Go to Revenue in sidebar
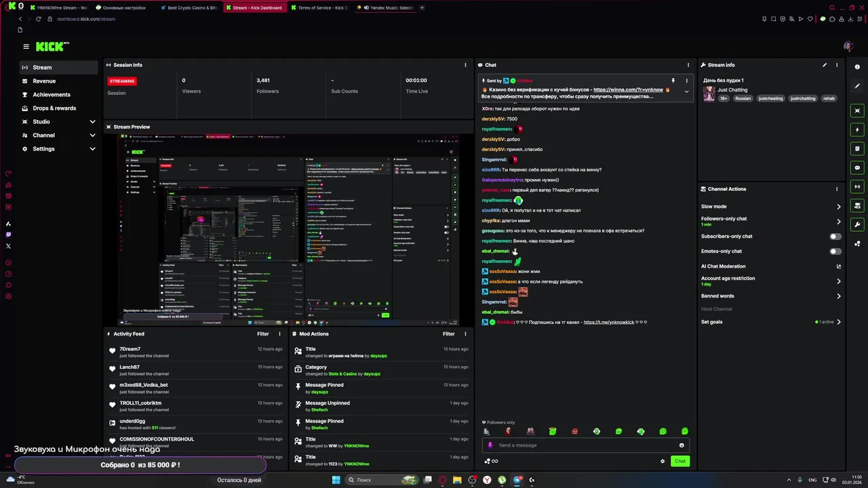Viewport: 868px width, 488px height. pos(59,81)
